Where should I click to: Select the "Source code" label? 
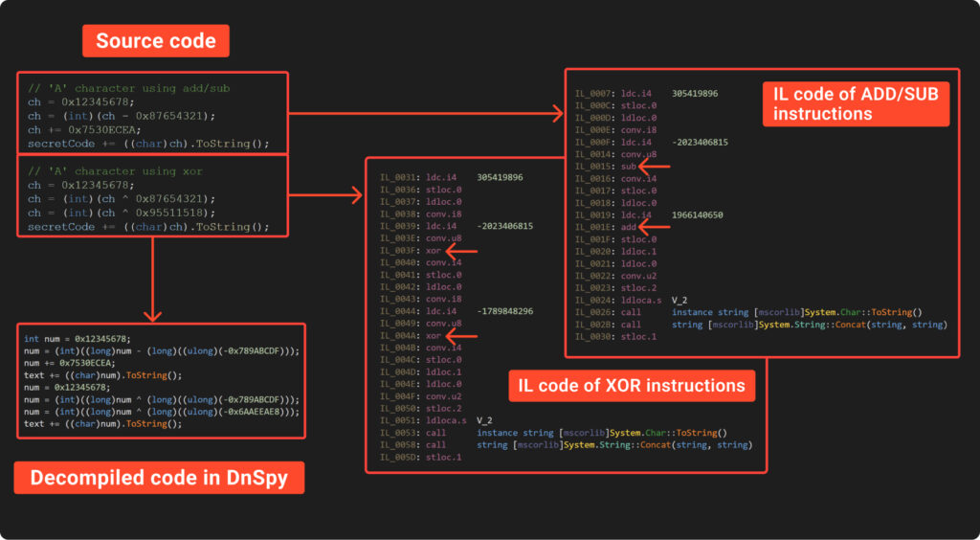156,41
